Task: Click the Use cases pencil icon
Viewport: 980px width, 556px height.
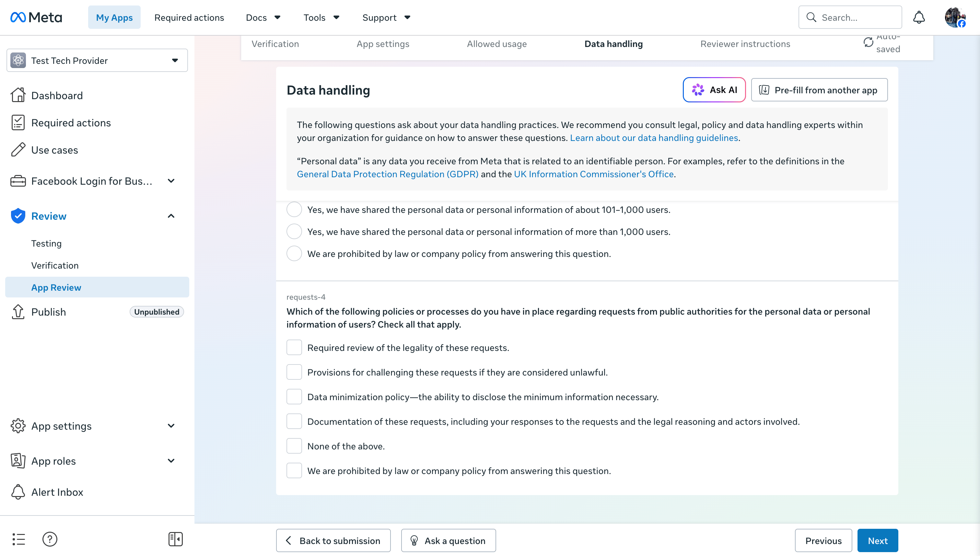Action: pyautogui.click(x=18, y=150)
